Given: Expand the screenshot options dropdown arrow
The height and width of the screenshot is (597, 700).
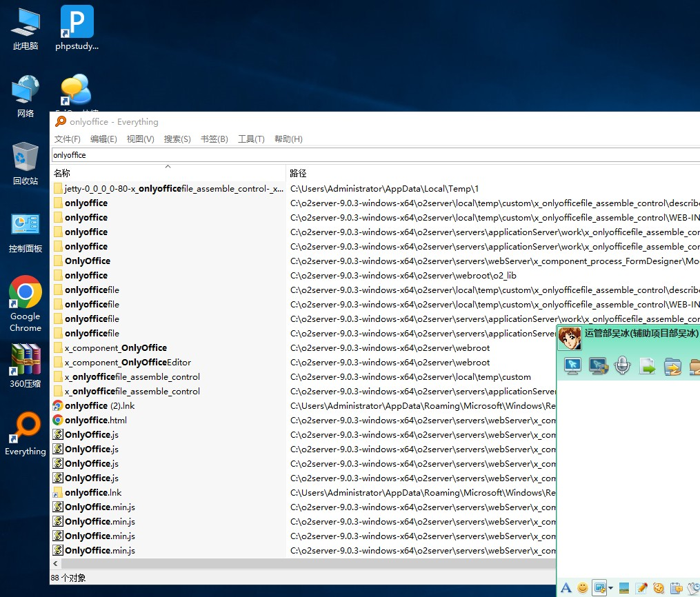Looking at the screenshot, I should 610,588.
